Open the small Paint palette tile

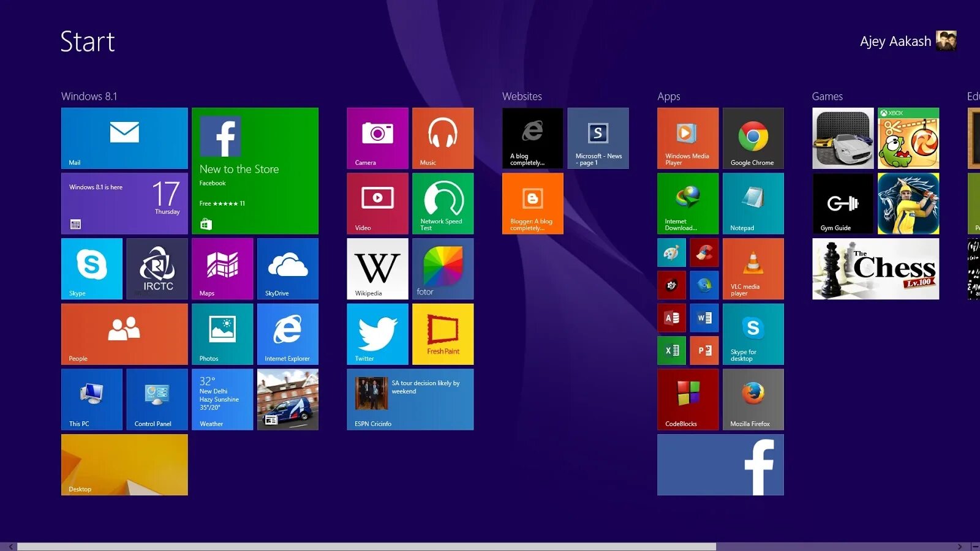click(x=671, y=252)
